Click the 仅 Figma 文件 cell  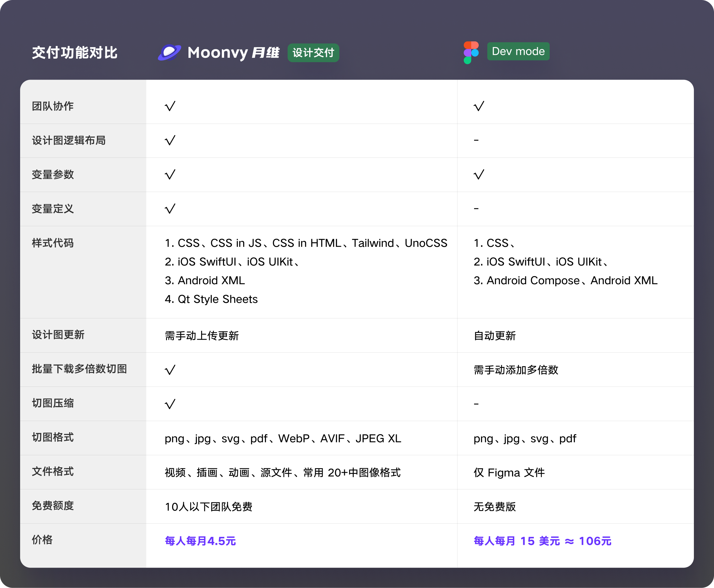coord(509,472)
